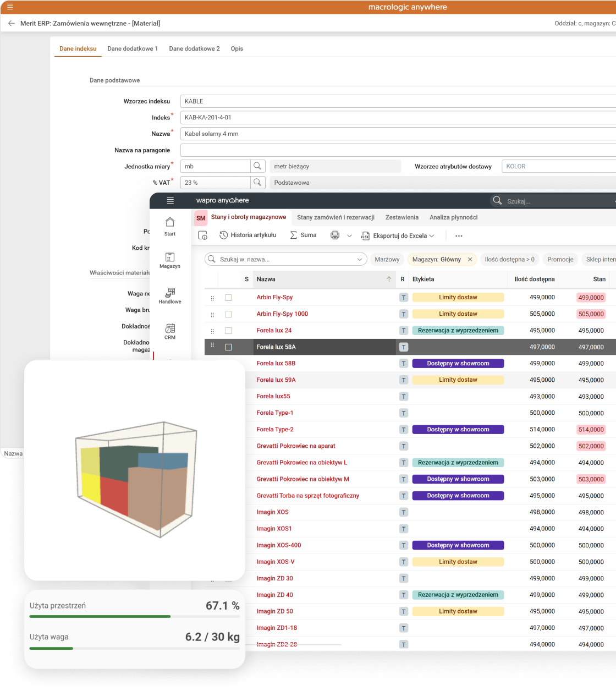
Task: Click the back arrow next to Merit ERP
Action: [x=12, y=24]
